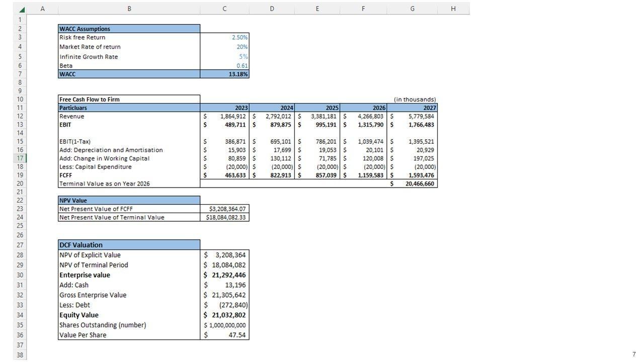644x362 pixels.
Task: Select row 17 header
Action: point(20,158)
